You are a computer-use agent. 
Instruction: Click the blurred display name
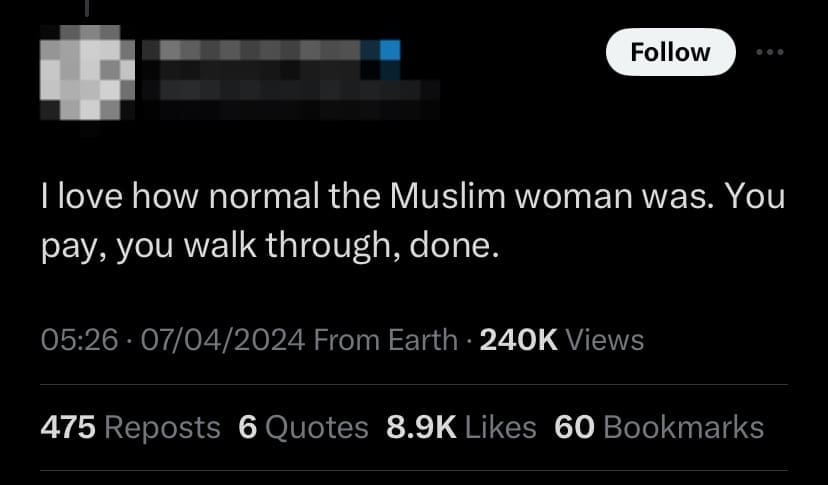pyautogui.click(x=251, y=51)
